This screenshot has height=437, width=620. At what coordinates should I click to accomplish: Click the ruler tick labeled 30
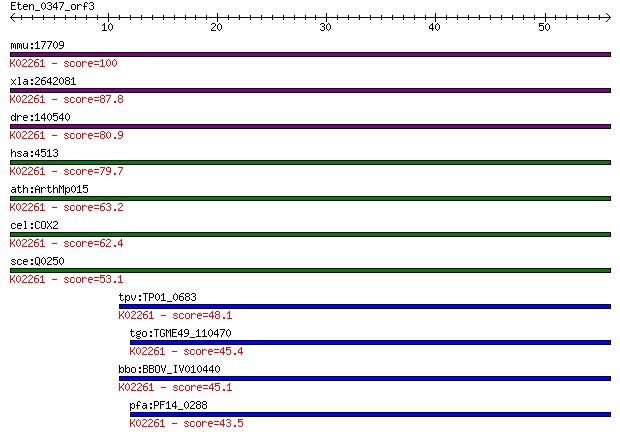click(326, 27)
